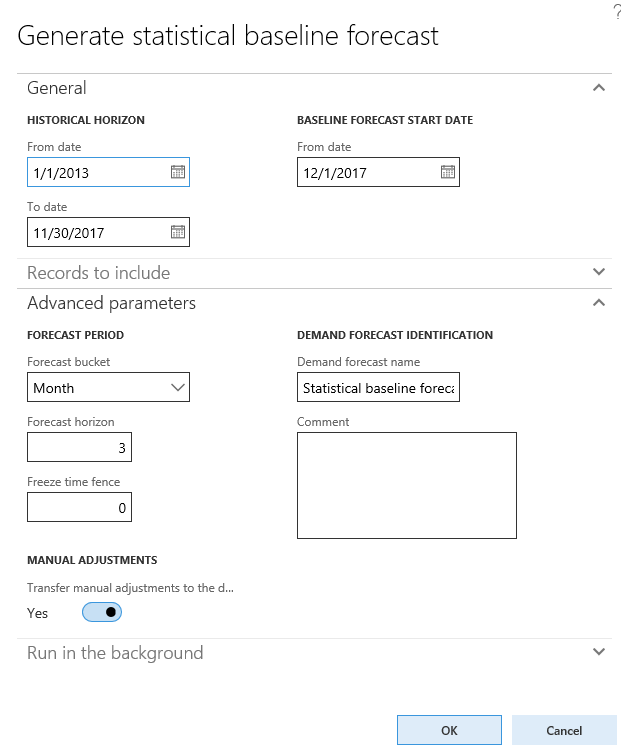Click the OK button
621x754 pixels.
pos(449,730)
